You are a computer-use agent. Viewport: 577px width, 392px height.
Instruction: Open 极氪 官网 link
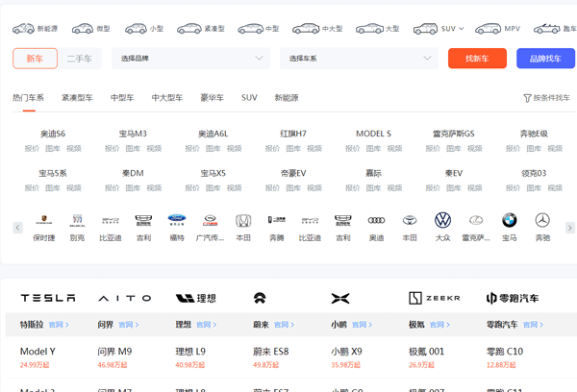point(439,325)
